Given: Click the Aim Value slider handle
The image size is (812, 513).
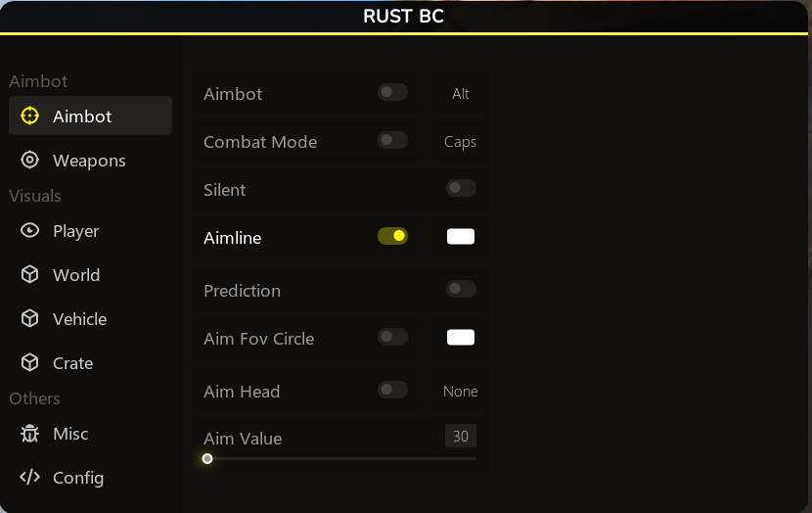Looking at the screenshot, I should pyautogui.click(x=207, y=458).
